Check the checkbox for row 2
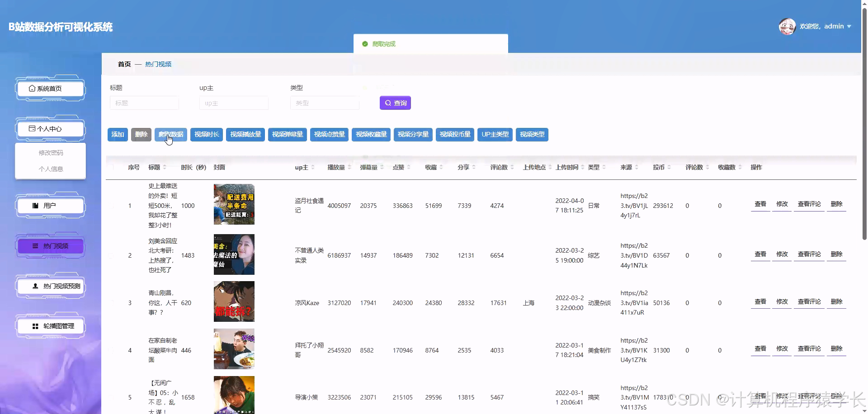Viewport: 868px width, 414px height. click(x=111, y=255)
